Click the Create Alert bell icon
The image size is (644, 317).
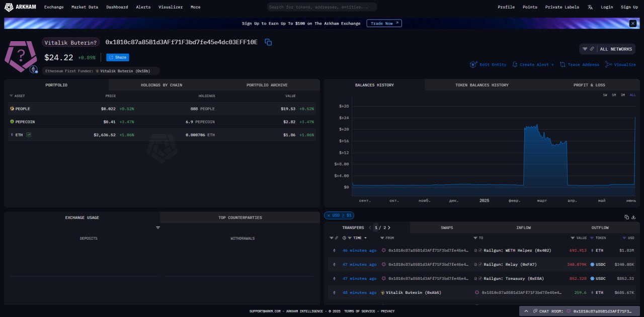click(515, 64)
